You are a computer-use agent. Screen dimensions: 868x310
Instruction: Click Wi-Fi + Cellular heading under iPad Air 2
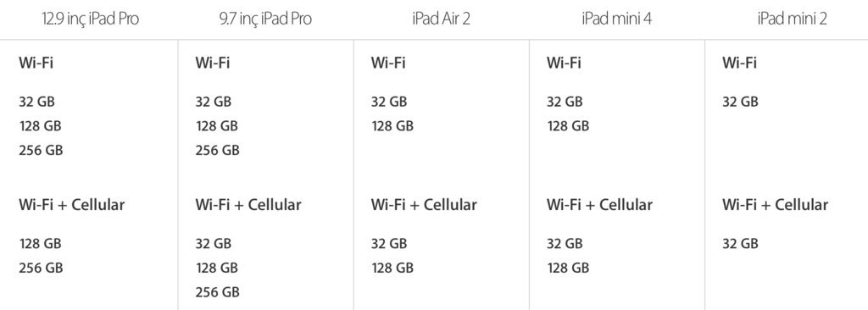[x=424, y=205]
